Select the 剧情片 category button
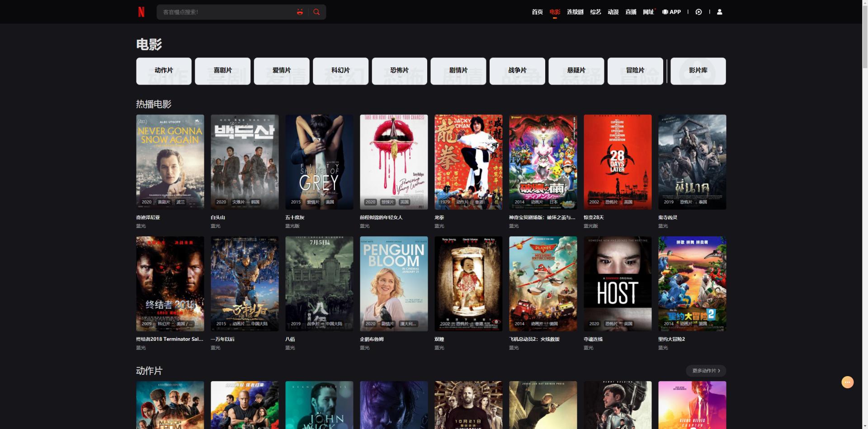 [458, 71]
